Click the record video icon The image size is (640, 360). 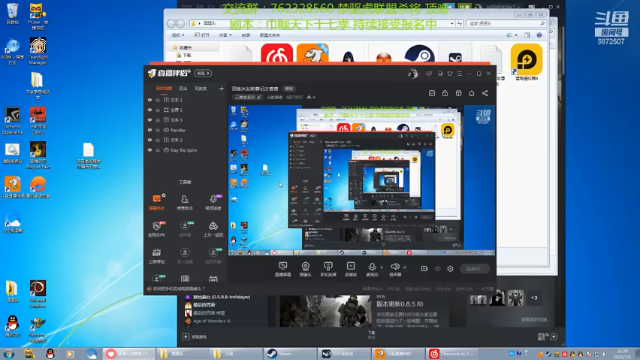[x=424, y=269]
